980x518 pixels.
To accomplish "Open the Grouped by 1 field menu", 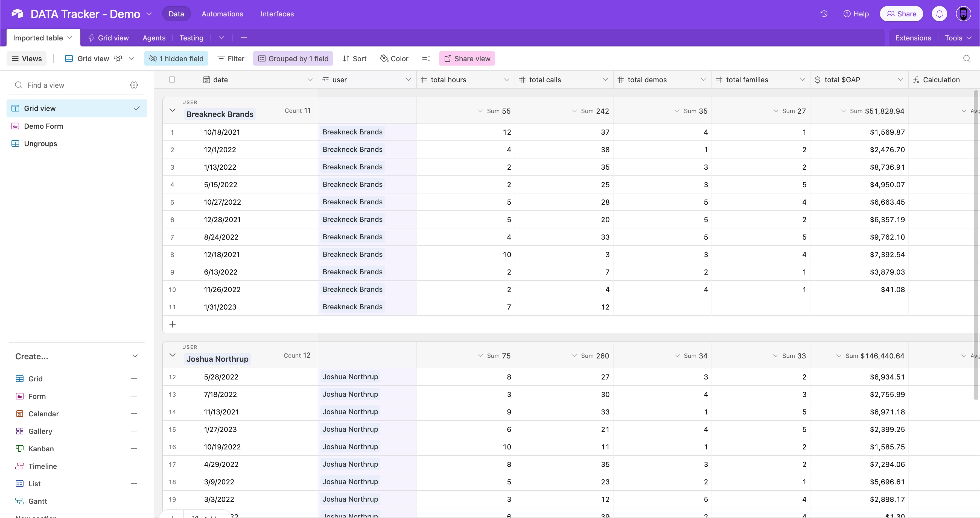I will (293, 58).
